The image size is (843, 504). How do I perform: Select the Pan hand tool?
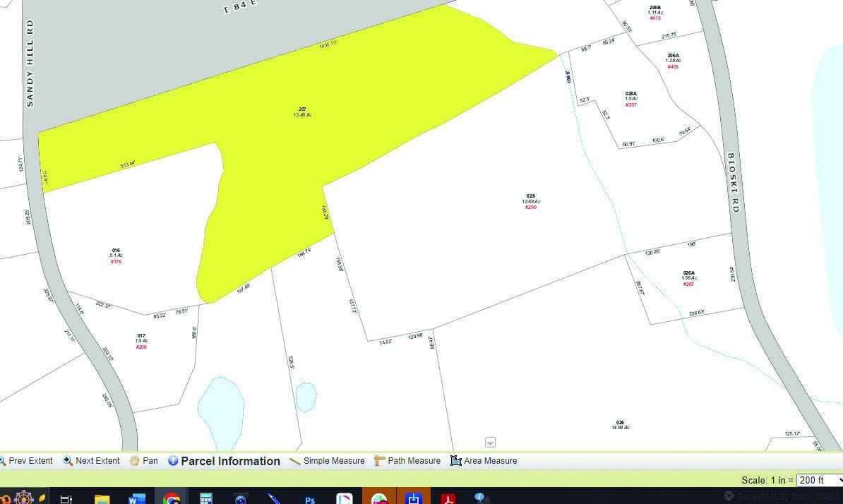pos(143,461)
